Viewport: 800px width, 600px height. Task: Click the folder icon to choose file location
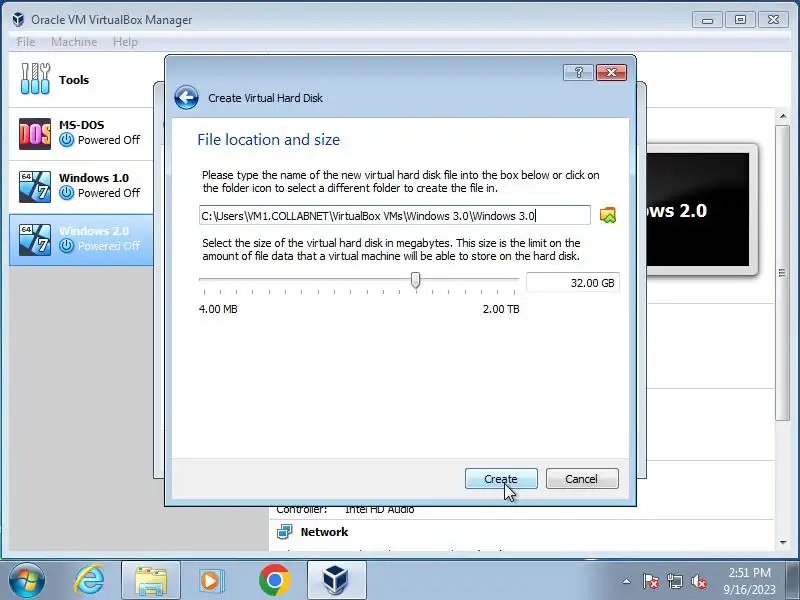click(x=608, y=215)
